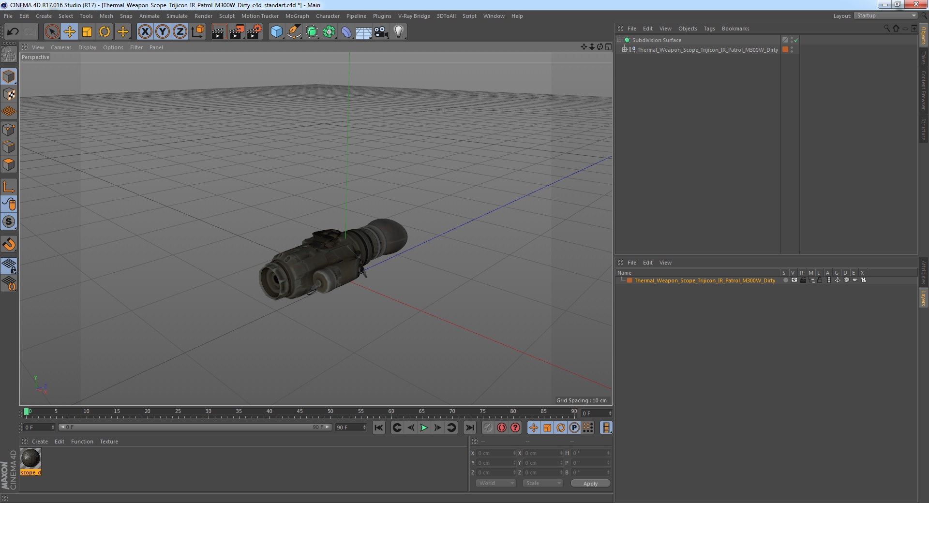Go to end of animation
The image size is (929, 560).
point(469,427)
